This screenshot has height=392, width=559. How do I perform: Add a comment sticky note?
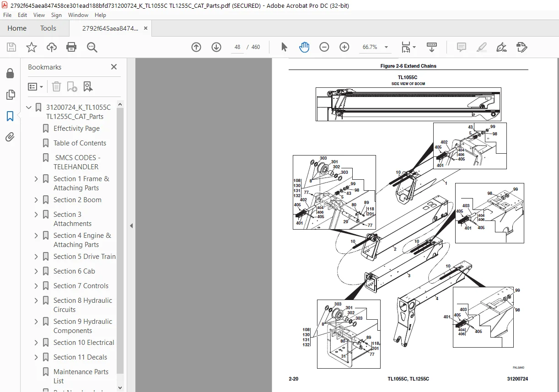(x=462, y=47)
